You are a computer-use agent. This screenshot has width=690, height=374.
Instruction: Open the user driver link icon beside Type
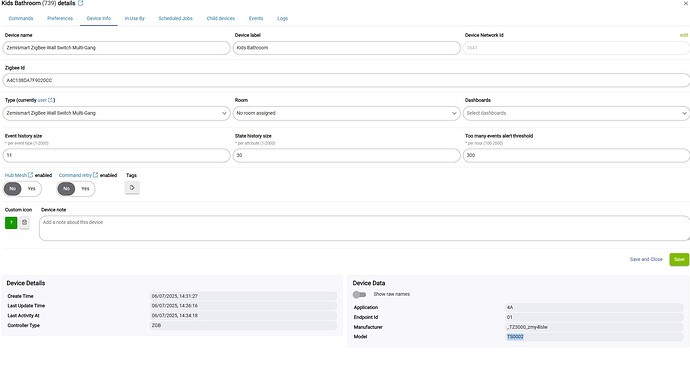tap(50, 100)
